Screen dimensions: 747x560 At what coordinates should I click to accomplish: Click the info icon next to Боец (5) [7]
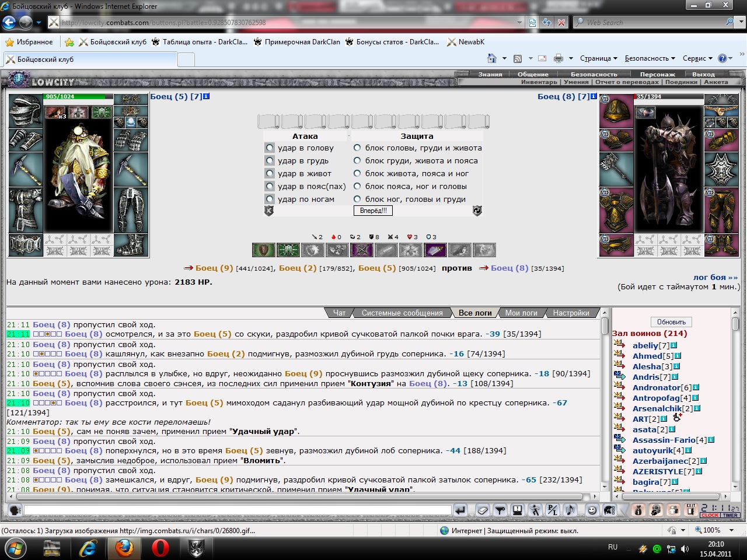pyautogui.click(x=207, y=96)
